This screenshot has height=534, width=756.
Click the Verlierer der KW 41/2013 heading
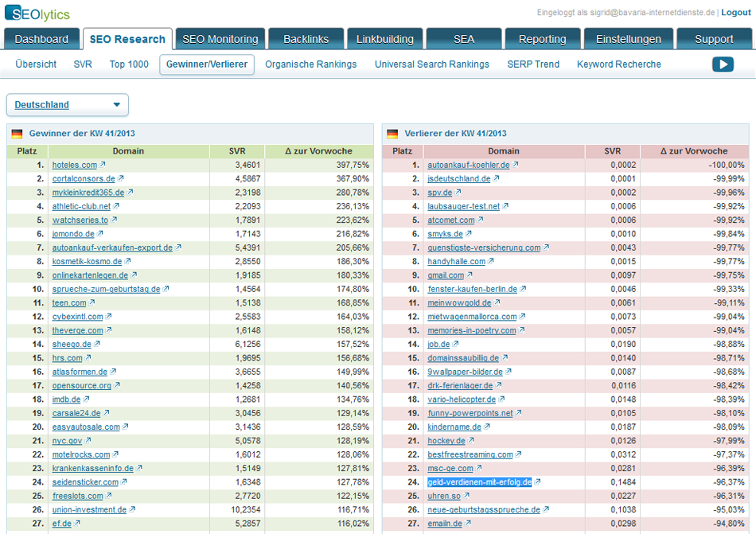tap(456, 134)
